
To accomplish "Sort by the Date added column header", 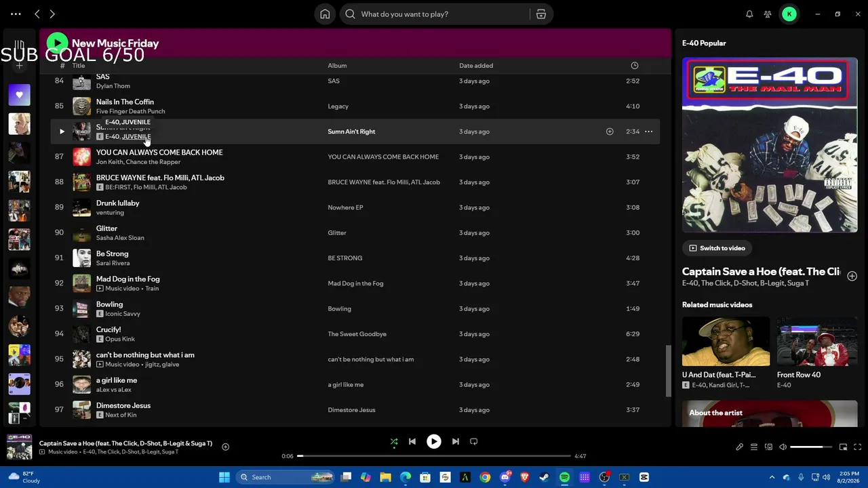I will (x=476, y=66).
